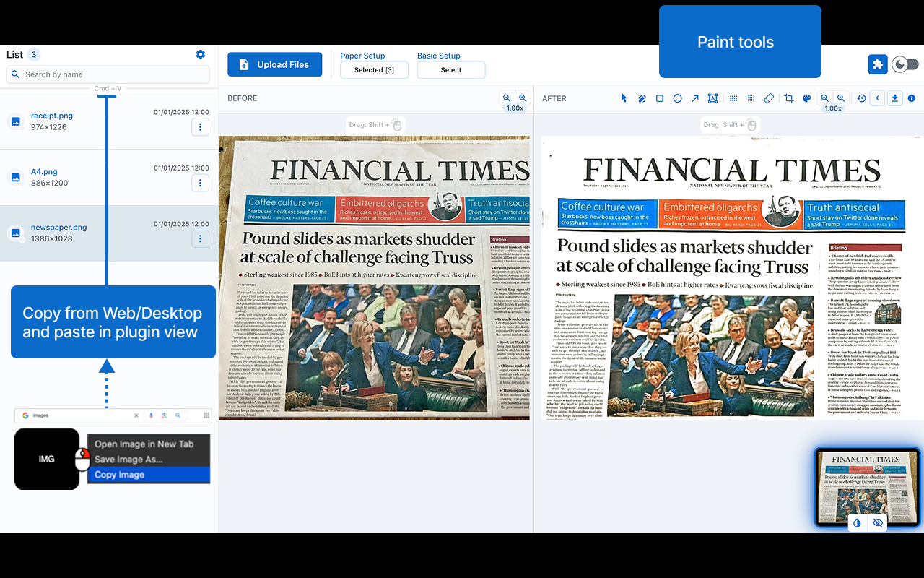Click the search magnifier icon
This screenshot has height=578, width=924.
tap(16, 74)
